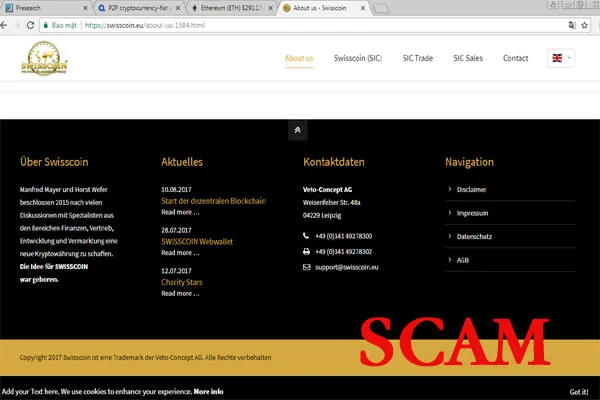Click the fax printer icon in Kontaktdaten
600x400 pixels.
(307, 251)
